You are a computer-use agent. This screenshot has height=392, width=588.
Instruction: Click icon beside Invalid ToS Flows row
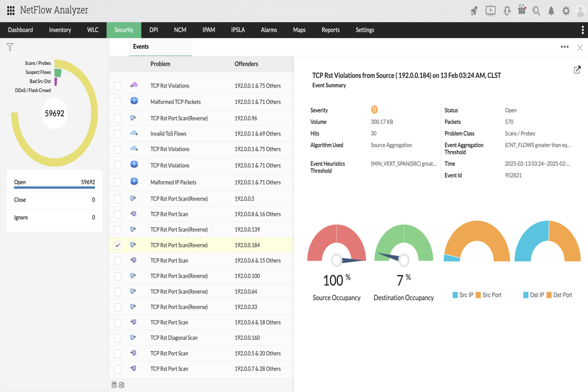point(134,133)
